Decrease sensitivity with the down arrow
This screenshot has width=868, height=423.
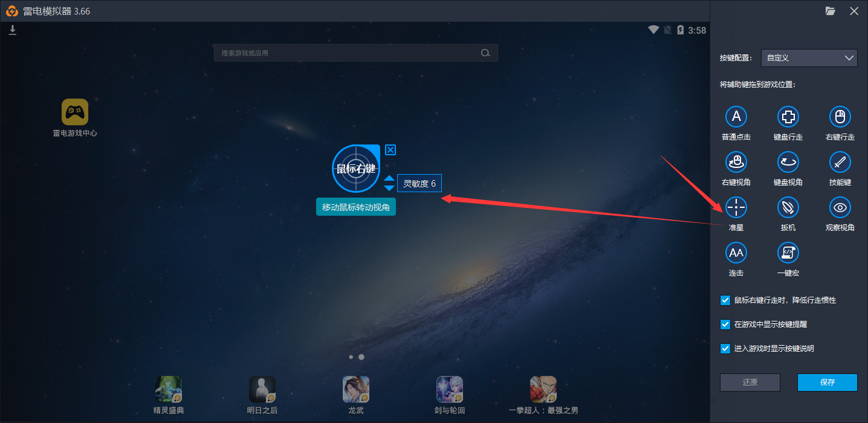[389, 188]
